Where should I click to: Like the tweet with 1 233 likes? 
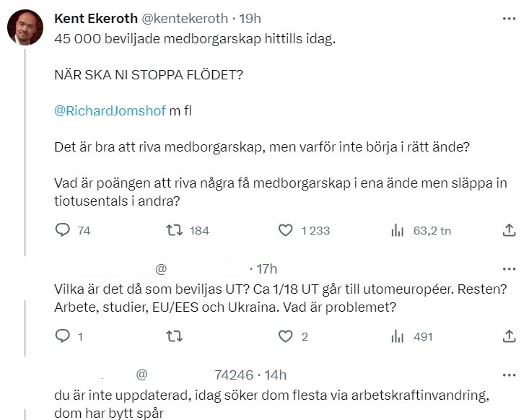click(x=287, y=230)
